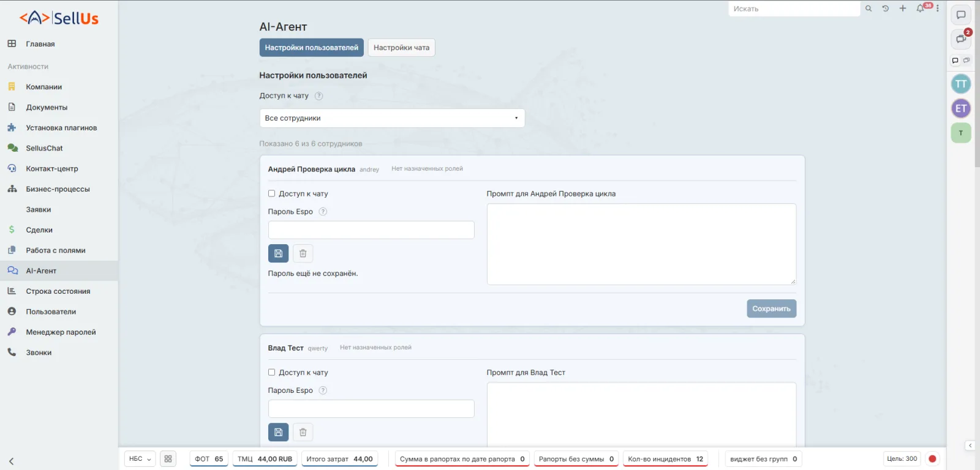Click the red record circle in status bar
The height and width of the screenshot is (470, 980).
point(932,459)
